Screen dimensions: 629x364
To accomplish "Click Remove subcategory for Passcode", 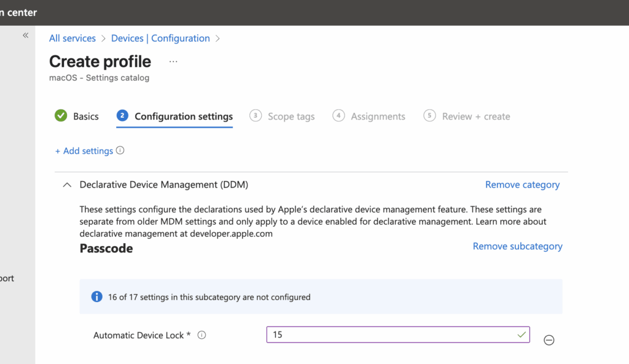I will pos(517,246).
